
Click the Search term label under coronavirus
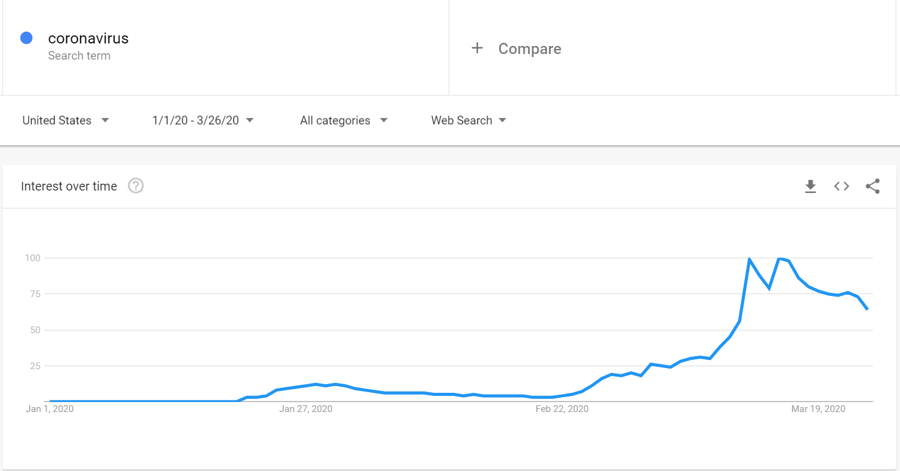(x=79, y=56)
